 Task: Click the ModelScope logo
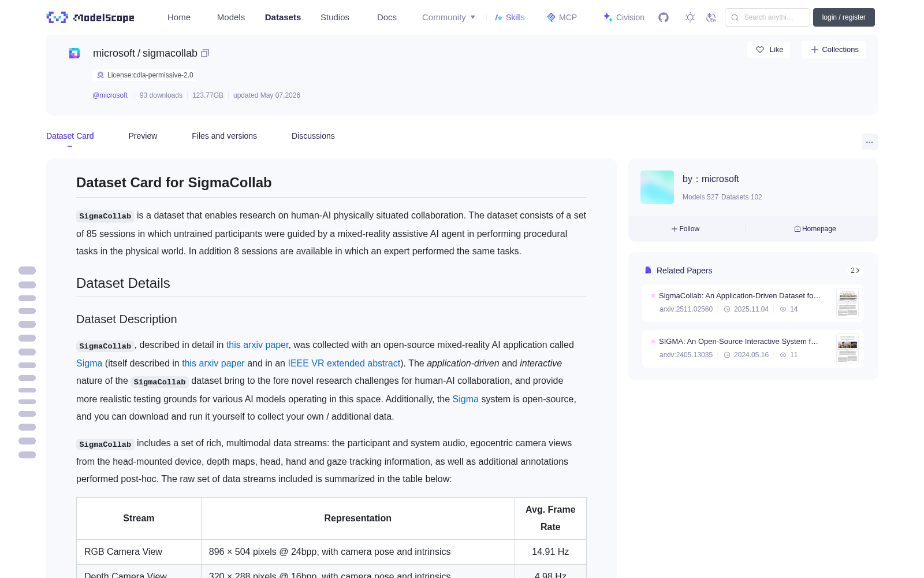point(90,17)
